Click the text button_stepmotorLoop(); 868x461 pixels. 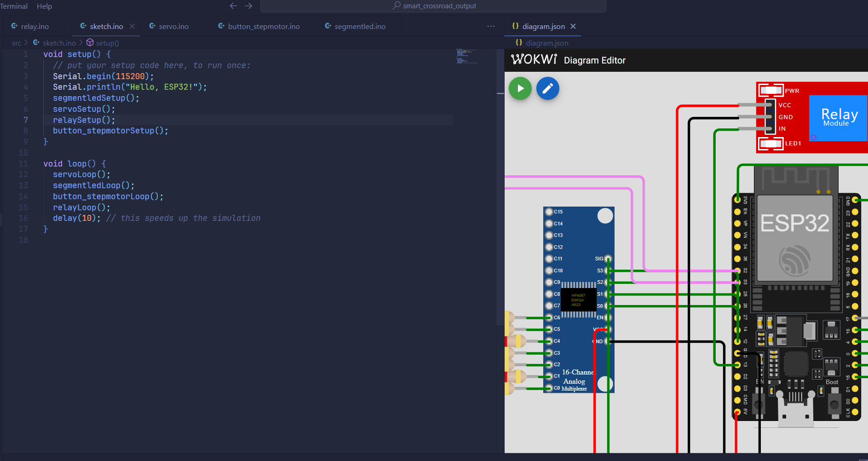point(108,196)
